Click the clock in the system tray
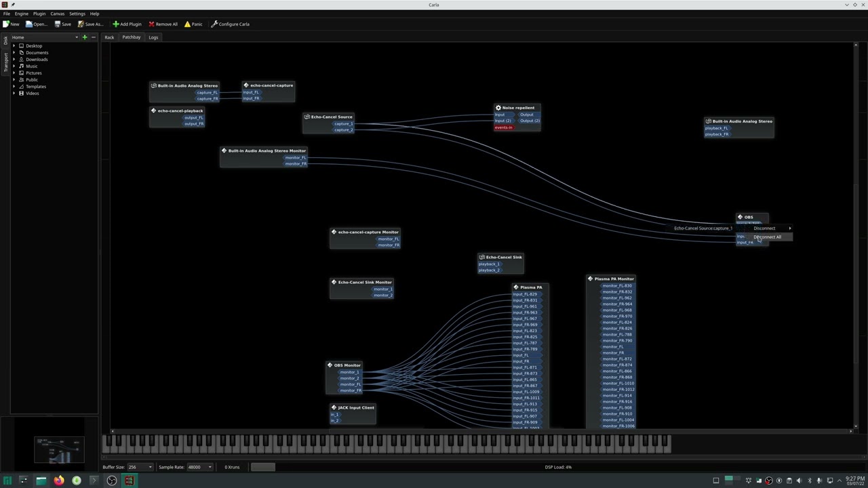 [x=854, y=481]
